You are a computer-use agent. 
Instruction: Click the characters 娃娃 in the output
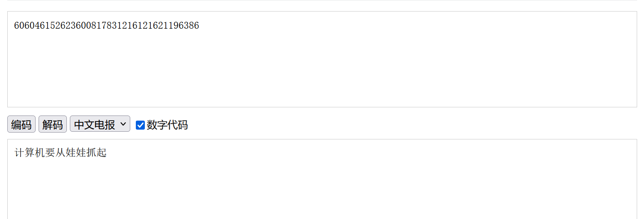click(x=76, y=153)
